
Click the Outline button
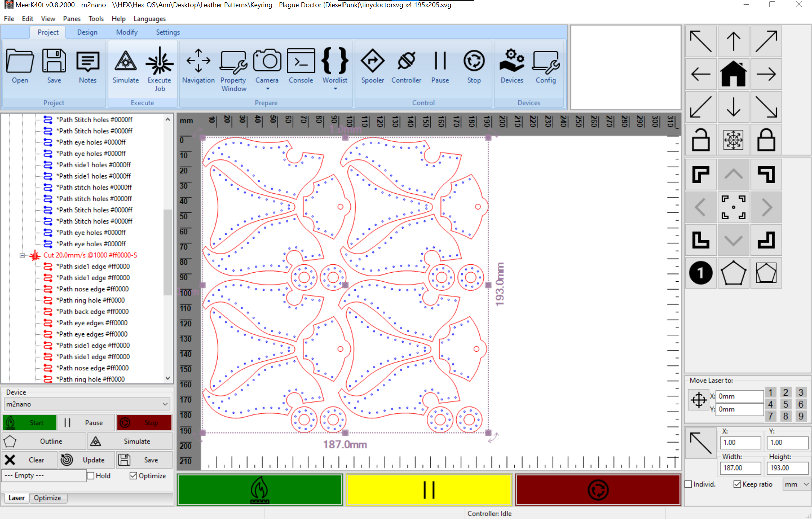coord(44,441)
